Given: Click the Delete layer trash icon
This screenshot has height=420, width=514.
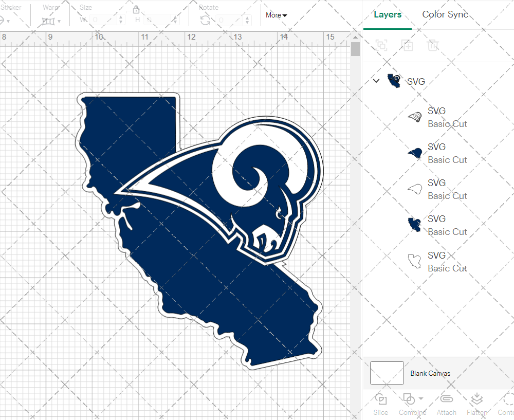Looking at the screenshot, I should pyautogui.click(x=433, y=45).
